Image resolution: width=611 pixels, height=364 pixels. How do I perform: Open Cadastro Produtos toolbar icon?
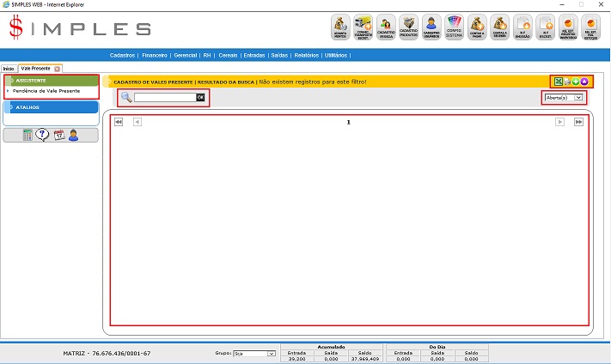[409, 27]
